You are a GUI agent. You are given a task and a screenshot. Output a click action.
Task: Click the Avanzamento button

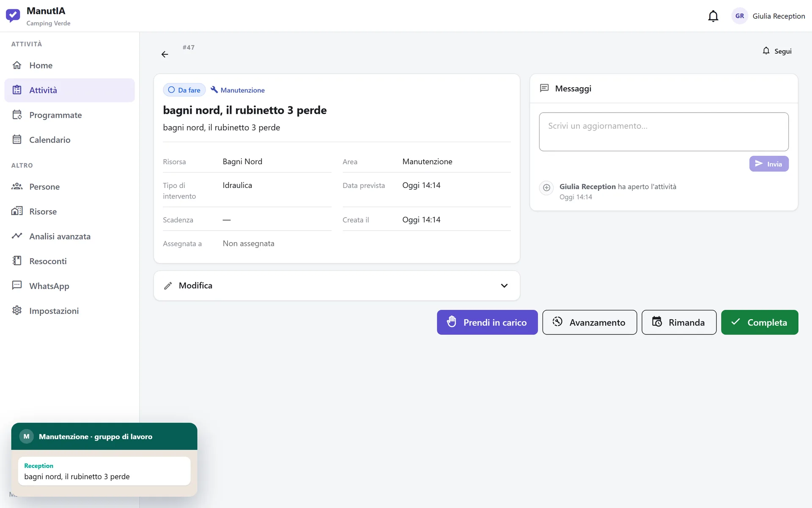(590, 322)
